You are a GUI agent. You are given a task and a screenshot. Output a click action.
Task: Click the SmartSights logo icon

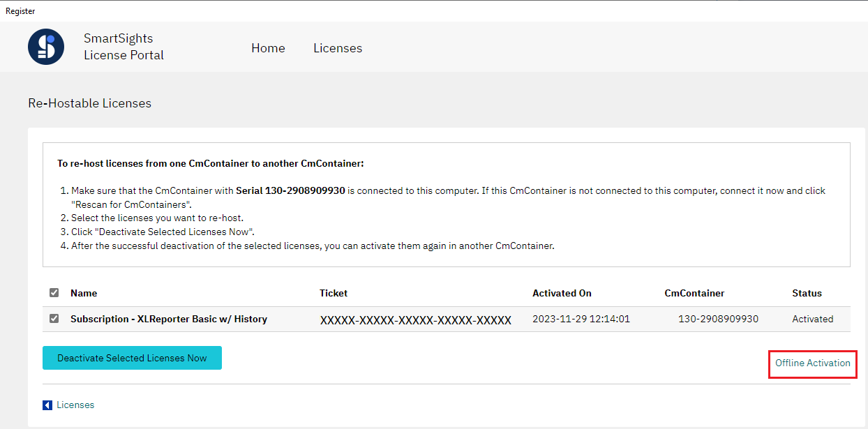(x=46, y=47)
